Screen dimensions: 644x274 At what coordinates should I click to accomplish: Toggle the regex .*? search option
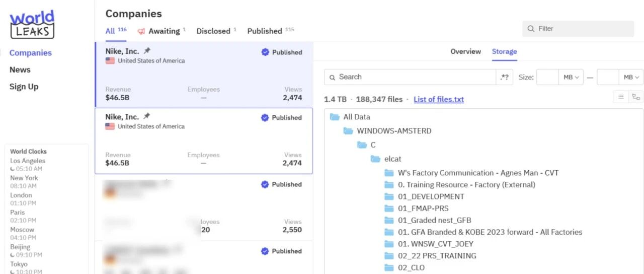[x=505, y=77]
